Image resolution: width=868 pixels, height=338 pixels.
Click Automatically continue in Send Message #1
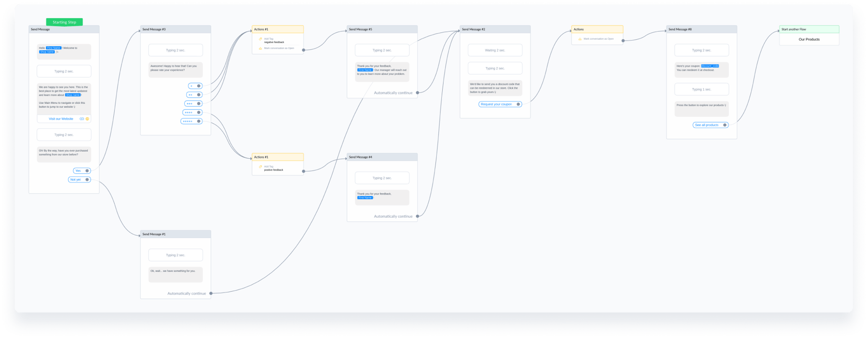(187, 294)
